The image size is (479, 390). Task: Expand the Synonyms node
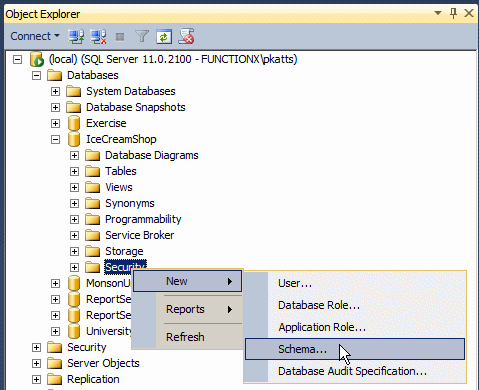pos(74,204)
